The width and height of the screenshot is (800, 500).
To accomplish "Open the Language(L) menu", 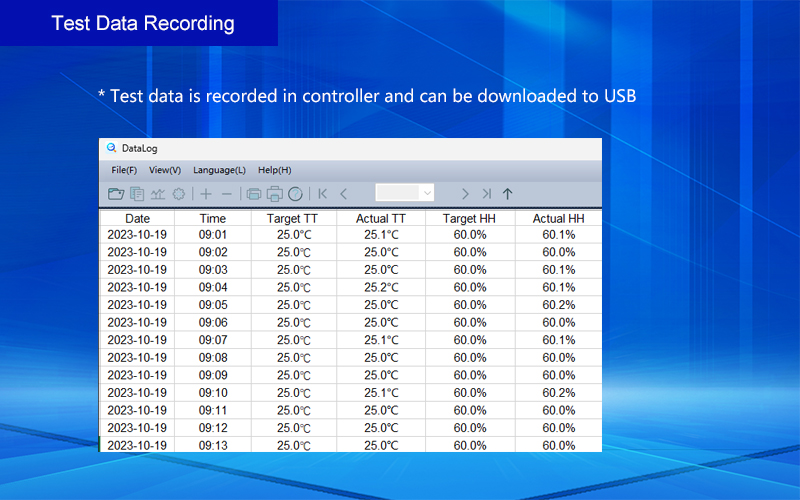I will [x=219, y=170].
